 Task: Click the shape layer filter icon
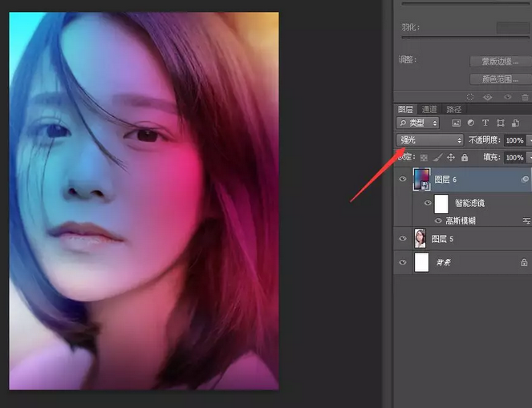pyautogui.click(x=500, y=123)
